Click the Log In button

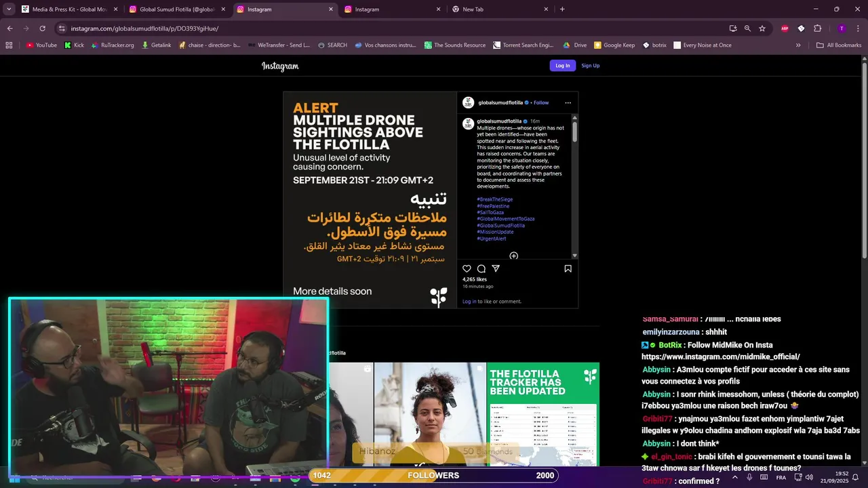(x=563, y=66)
